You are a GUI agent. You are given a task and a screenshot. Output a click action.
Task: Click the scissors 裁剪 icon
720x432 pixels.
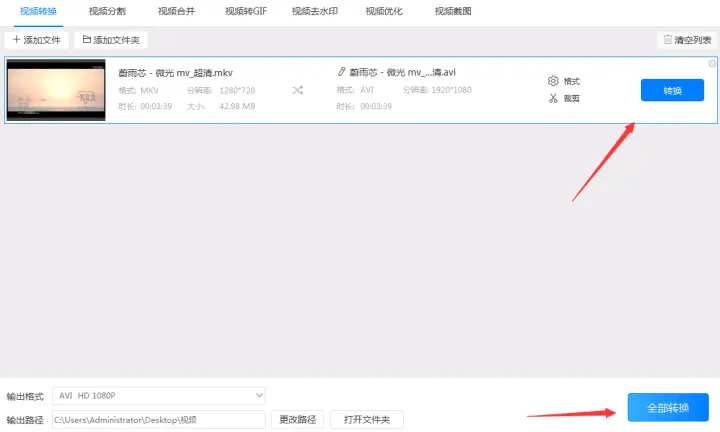[553, 98]
